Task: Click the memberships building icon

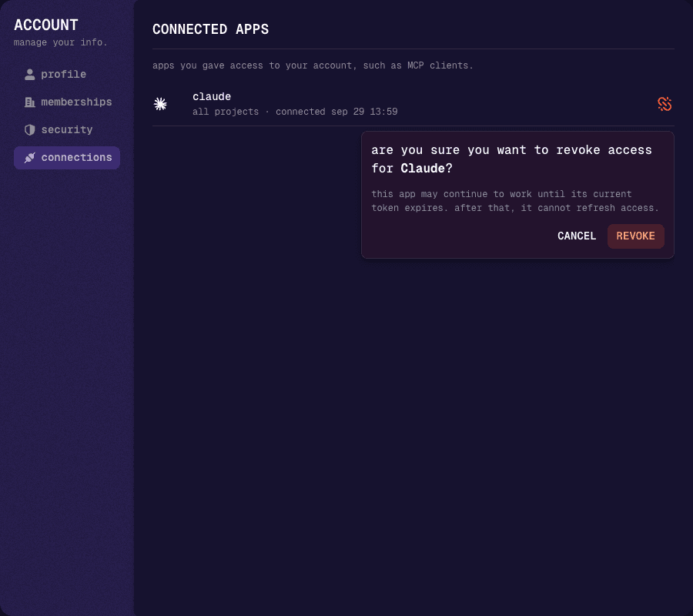Action: click(x=29, y=102)
